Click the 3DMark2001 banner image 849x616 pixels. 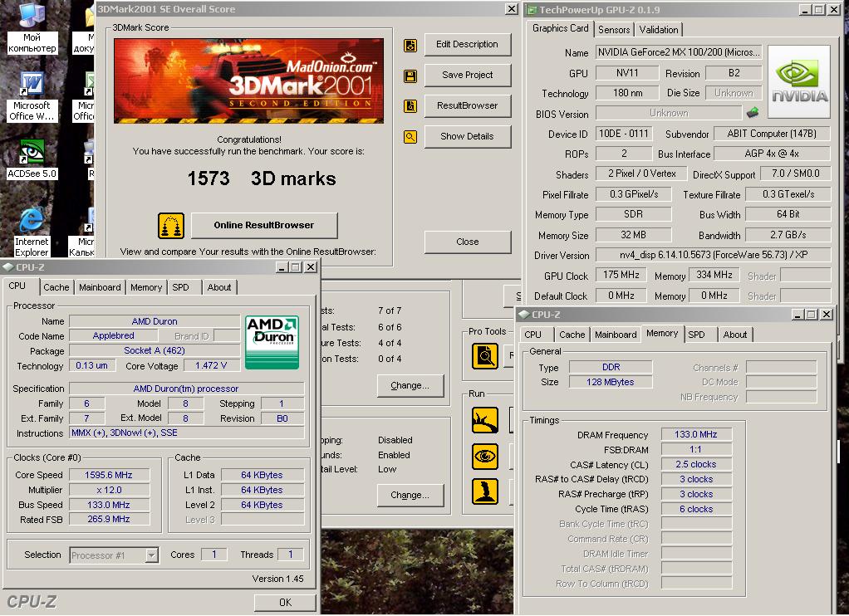[x=248, y=81]
